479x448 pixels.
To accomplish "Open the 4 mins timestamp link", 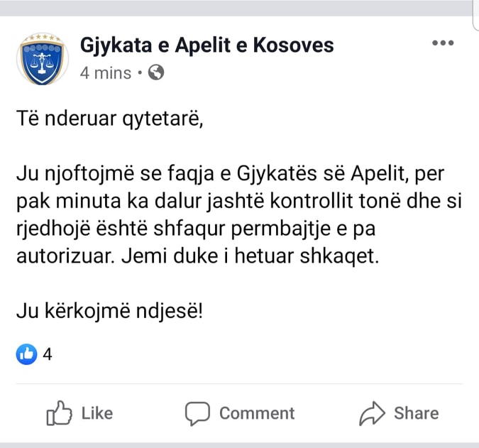I will click(x=106, y=73).
